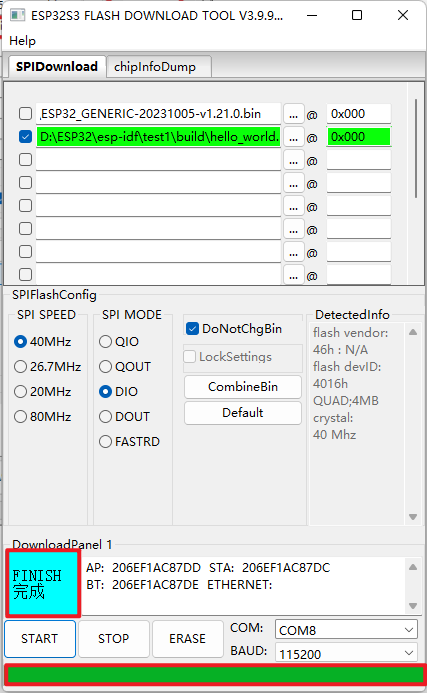Select 26.7MHz SPI speed
The height and width of the screenshot is (693, 427).
[48, 367]
